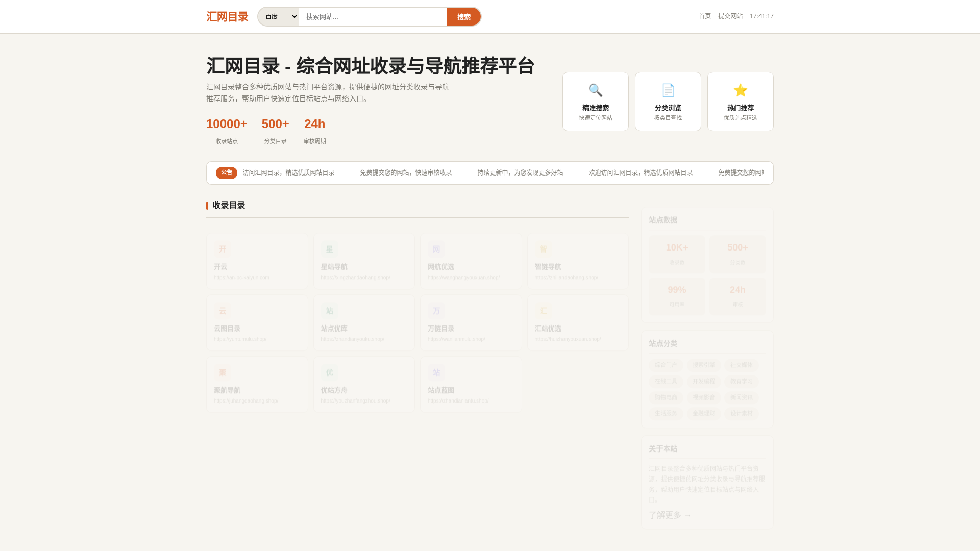Open the 网航优选 site title
Image resolution: width=980 pixels, height=551 pixels.
tap(441, 267)
